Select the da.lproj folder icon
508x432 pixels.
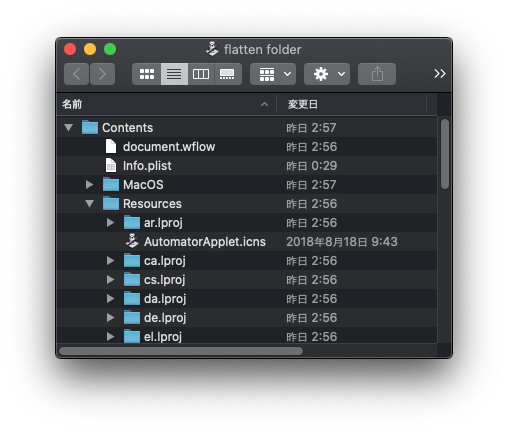[132, 298]
